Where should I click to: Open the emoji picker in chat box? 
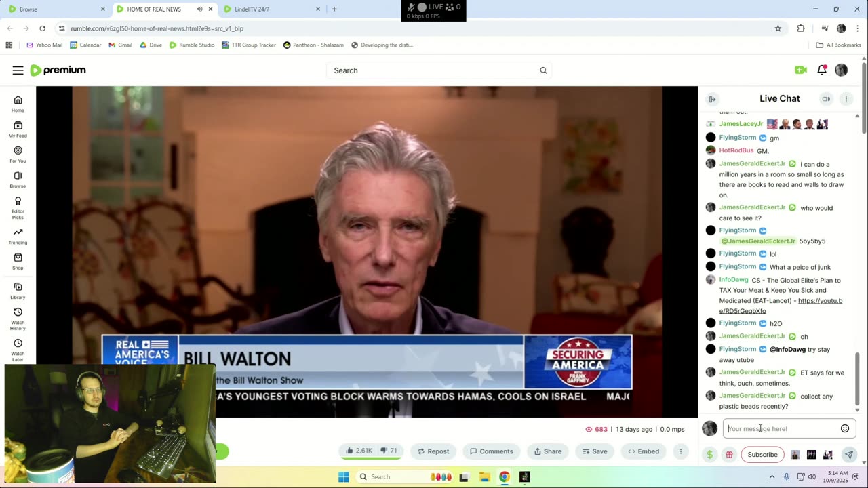coord(845,428)
